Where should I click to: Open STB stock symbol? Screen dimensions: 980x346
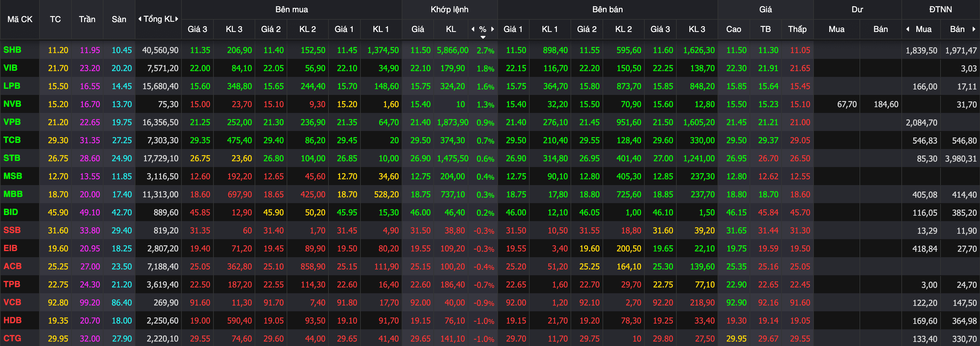pyautogui.click(x=12, y=158)
